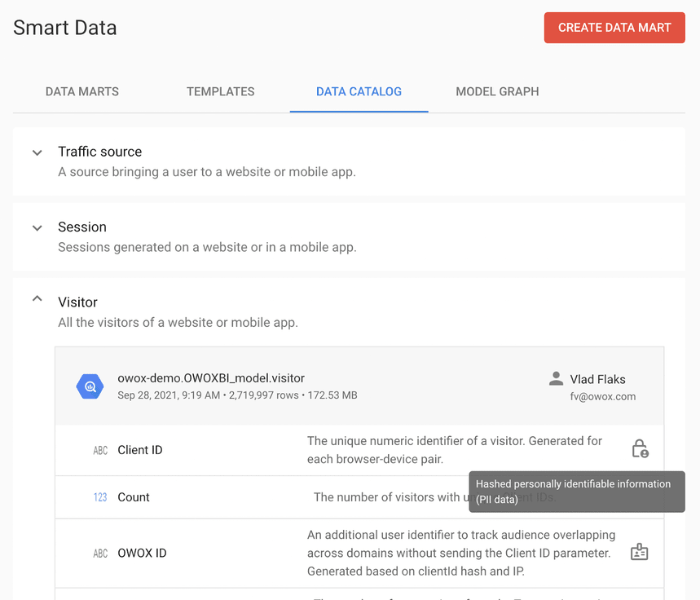Image resolution: width=700 pixels, height=600 pixels.
Task: Open the Templates tab
Action: click(221, 92)
